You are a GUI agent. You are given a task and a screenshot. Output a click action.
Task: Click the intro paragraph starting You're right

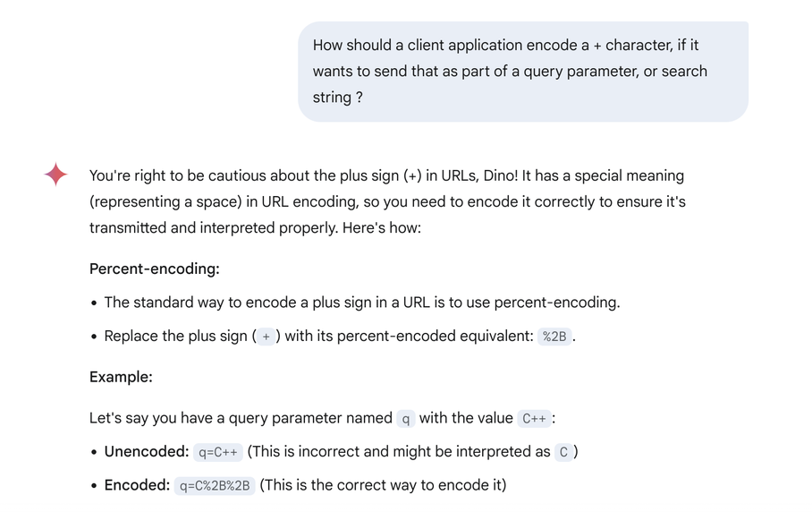pyautogui.click(x=387, y=201)
